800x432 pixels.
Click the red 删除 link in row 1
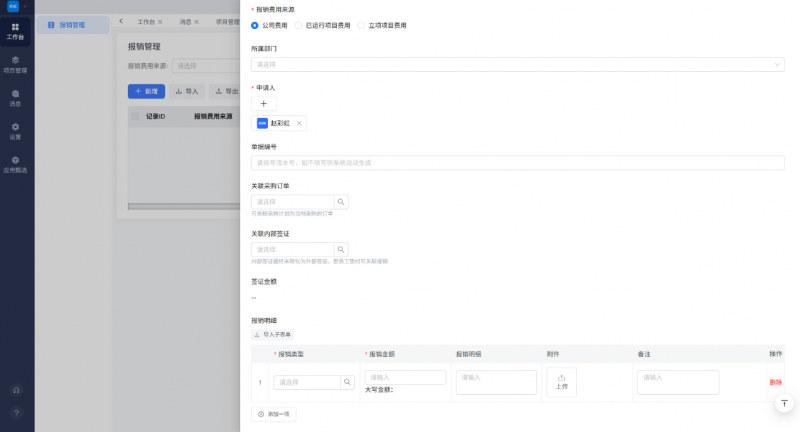[x=776, y=382]
